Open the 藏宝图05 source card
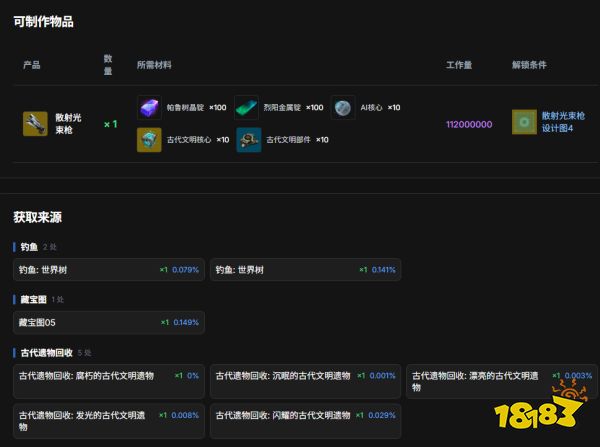The height and width of the screenshot is (447, 600). pos(109,323)
